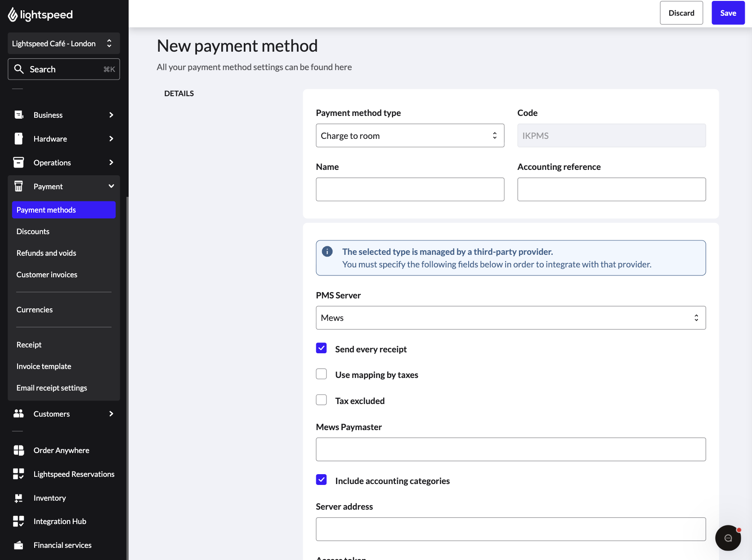Open the chat support bubble

(728, 538)
